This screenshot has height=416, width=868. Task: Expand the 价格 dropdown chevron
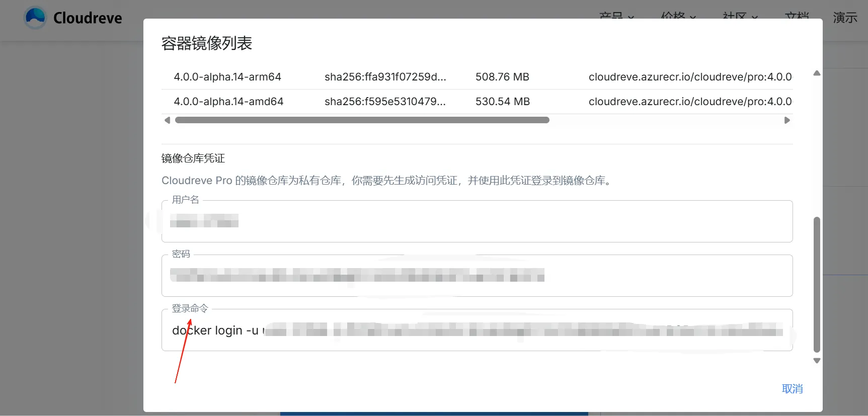(x=693, y=18)
